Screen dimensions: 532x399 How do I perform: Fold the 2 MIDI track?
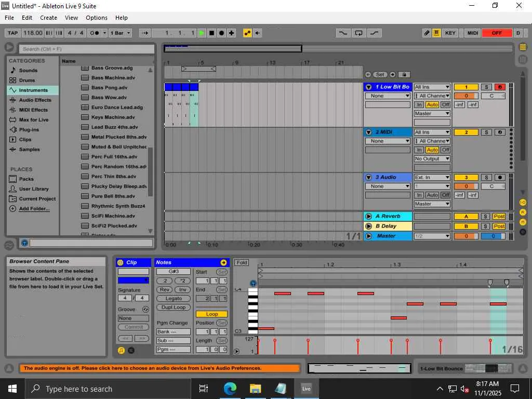[368, 132]
